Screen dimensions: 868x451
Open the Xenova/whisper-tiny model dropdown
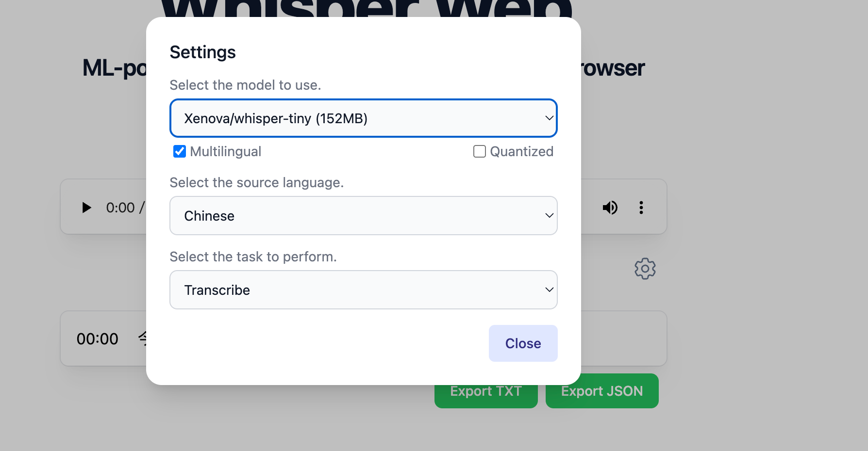click(363, 118)
